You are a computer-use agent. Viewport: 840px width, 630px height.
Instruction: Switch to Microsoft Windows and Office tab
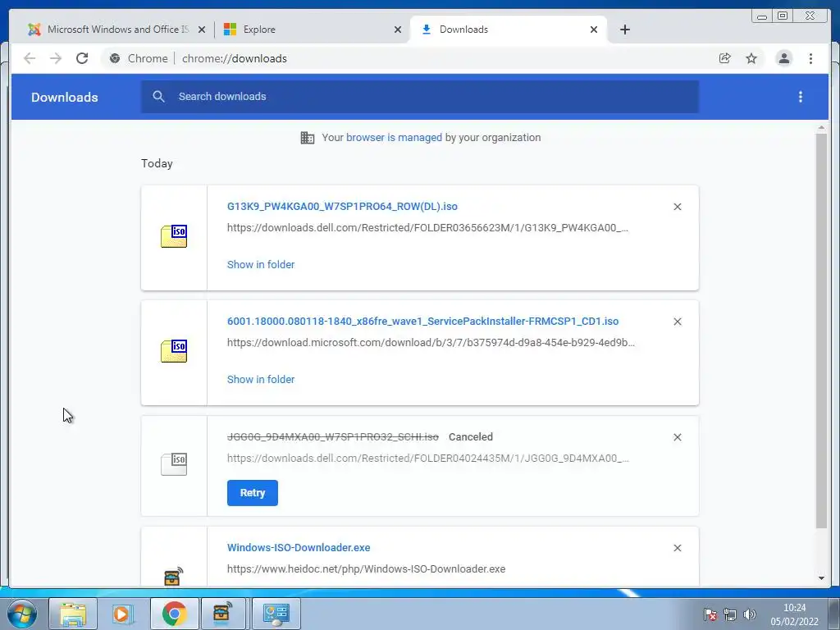click(117, 30)
